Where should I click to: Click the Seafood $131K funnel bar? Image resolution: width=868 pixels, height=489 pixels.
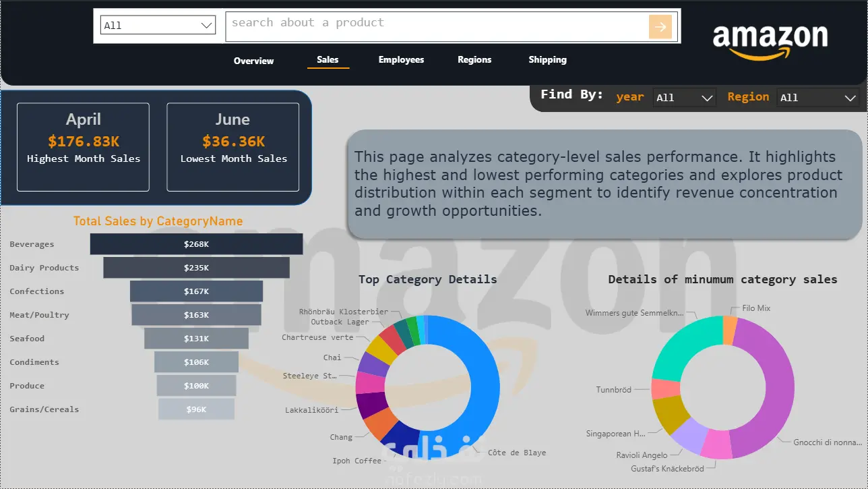pyautogui.click(x=196, y=339)
